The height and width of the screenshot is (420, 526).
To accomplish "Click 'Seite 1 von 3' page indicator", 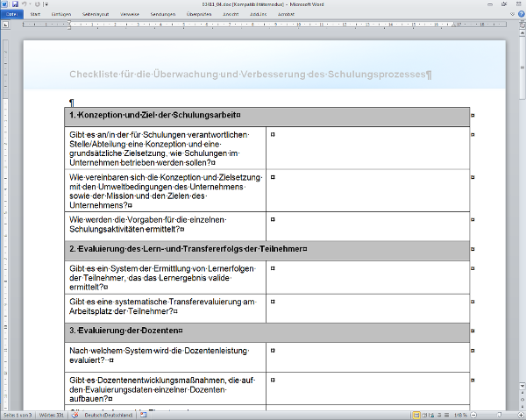I will coord(18,415).
